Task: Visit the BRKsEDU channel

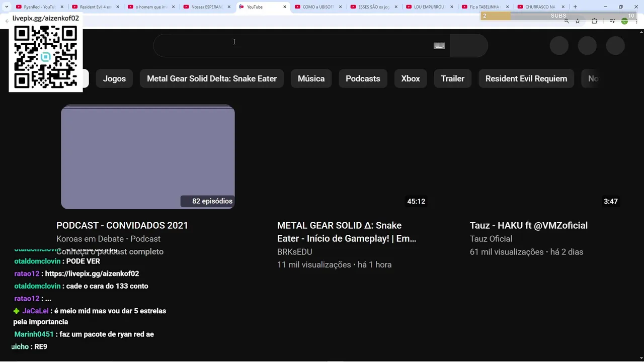Action: [295, 252]
